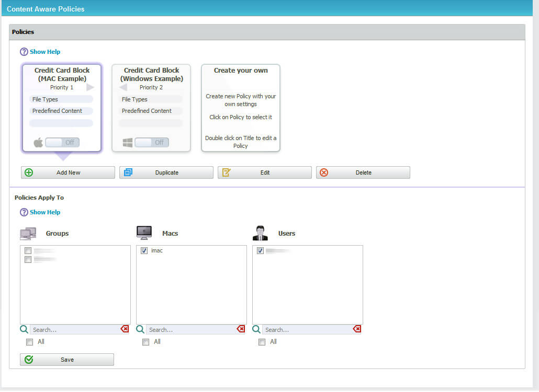The width and height of the screenshot is (539, 392).
Task: Click the Priority 1 label on MAC policy
Action: [x=62, y=87]
